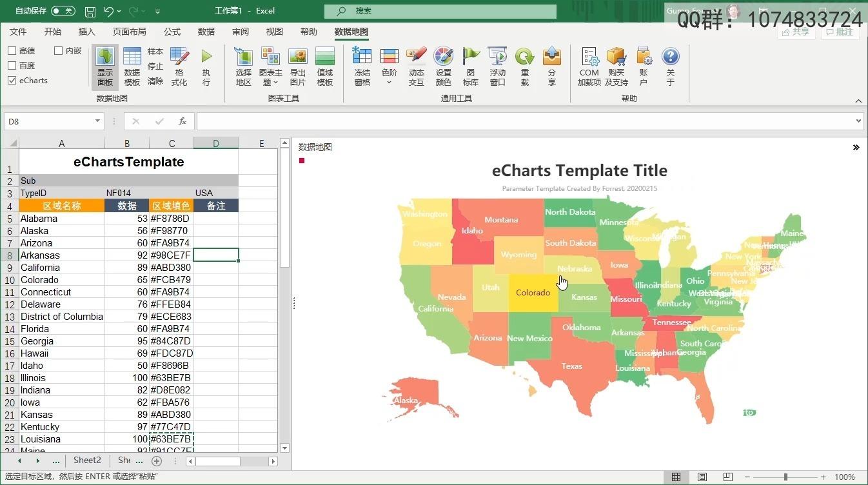Click the vertical scrollbar down arrow

point(284,448)
